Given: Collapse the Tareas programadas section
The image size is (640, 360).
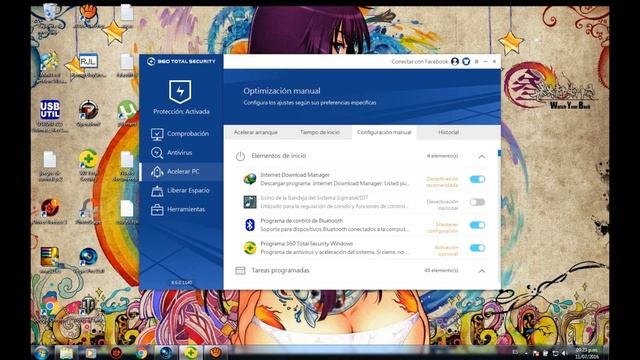Looking at the screenshot, I should coord(482,271).
